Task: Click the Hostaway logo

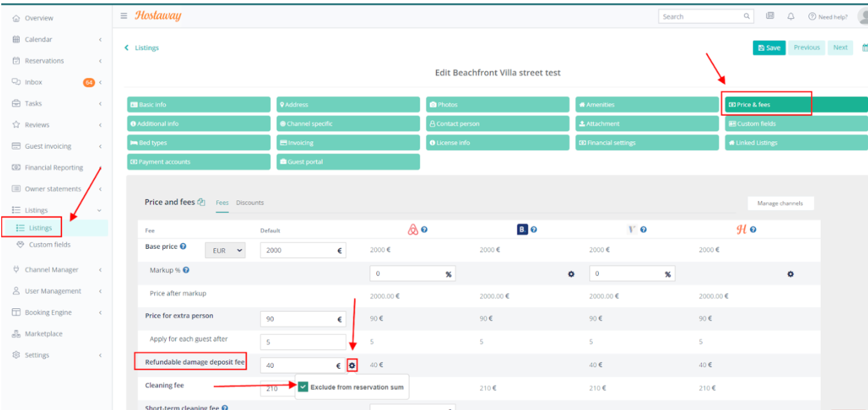Action: 158,16
